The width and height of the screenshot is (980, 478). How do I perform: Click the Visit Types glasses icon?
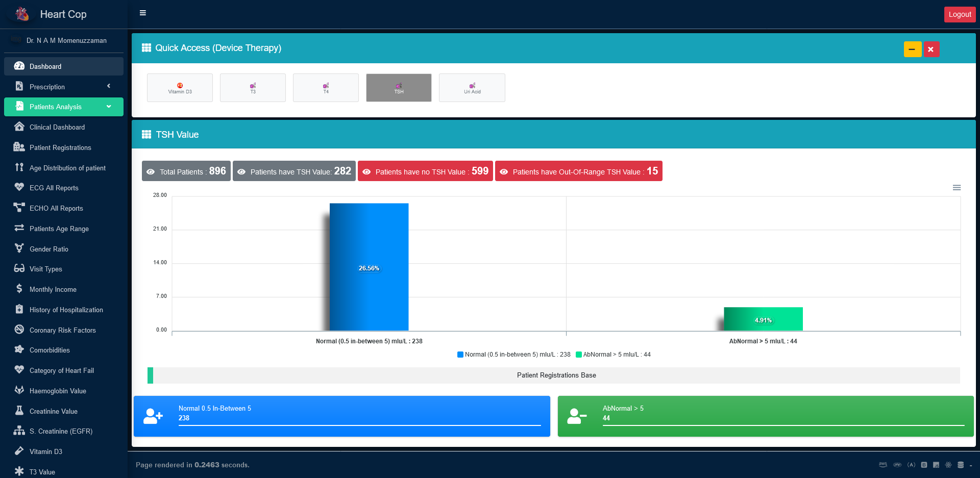(19, 268)
